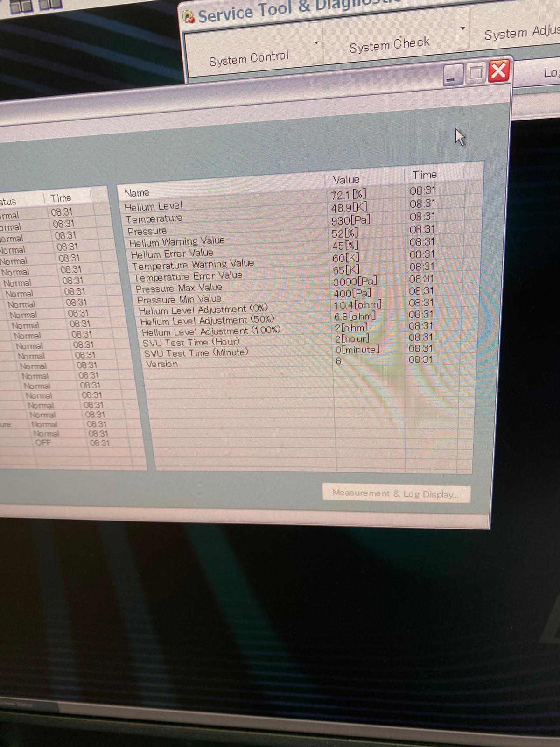Viewport: 560px width, 747px height.
Task: Select the Pressure Max Value row
Action: click(x=179, y=288)
